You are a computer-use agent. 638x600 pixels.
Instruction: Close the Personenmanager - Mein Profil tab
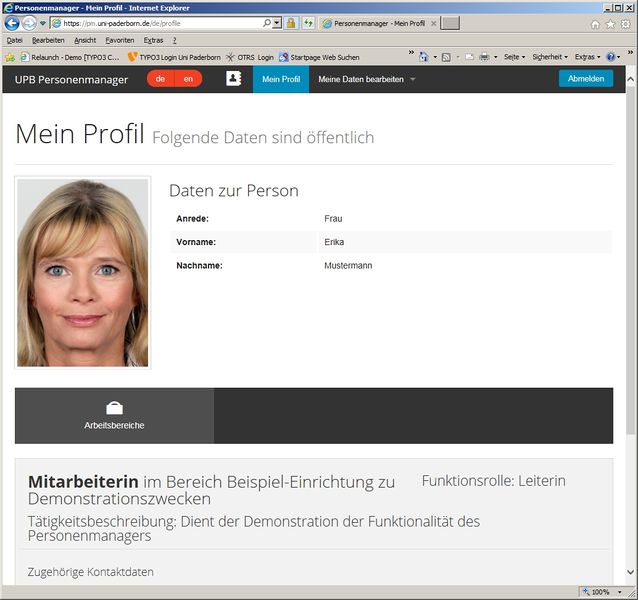click(433, 24)
